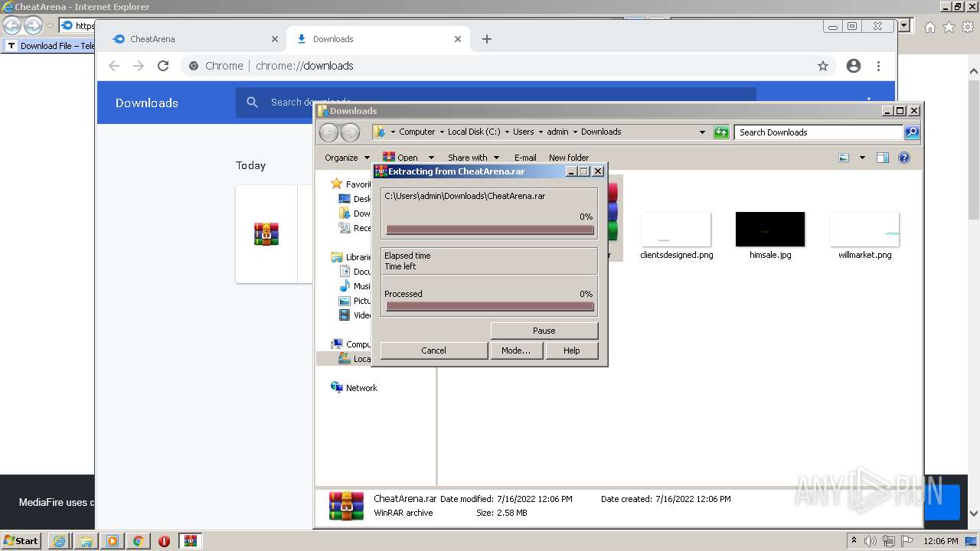Select Local Disk (C:) breadcrumb
Viewport: 980px width, 551px height.
click(474, 132)
